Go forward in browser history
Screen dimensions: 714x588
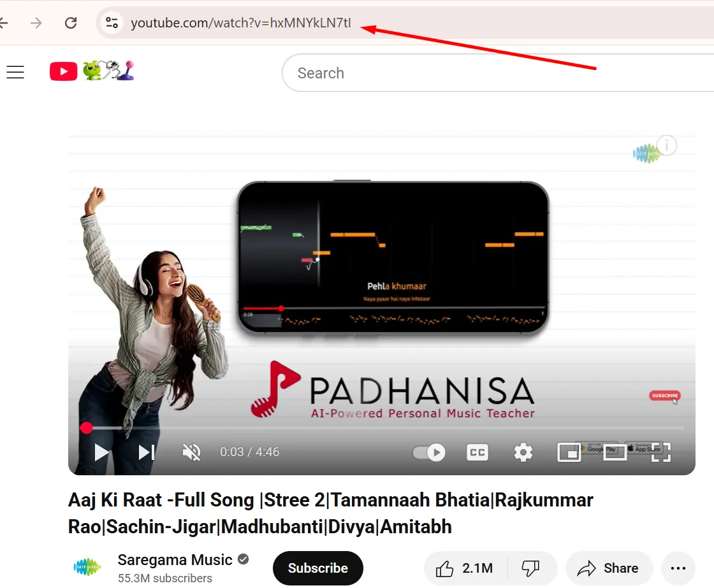(x=36, y=23)
